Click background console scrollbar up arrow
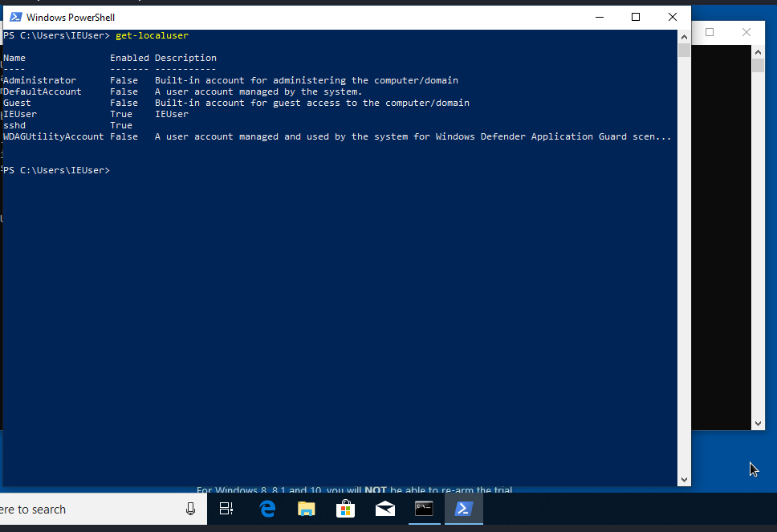 click(x=759, y=51)
